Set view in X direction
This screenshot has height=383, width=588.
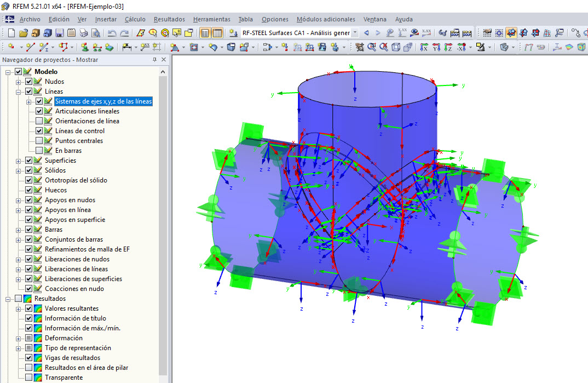tap(424, 47)
